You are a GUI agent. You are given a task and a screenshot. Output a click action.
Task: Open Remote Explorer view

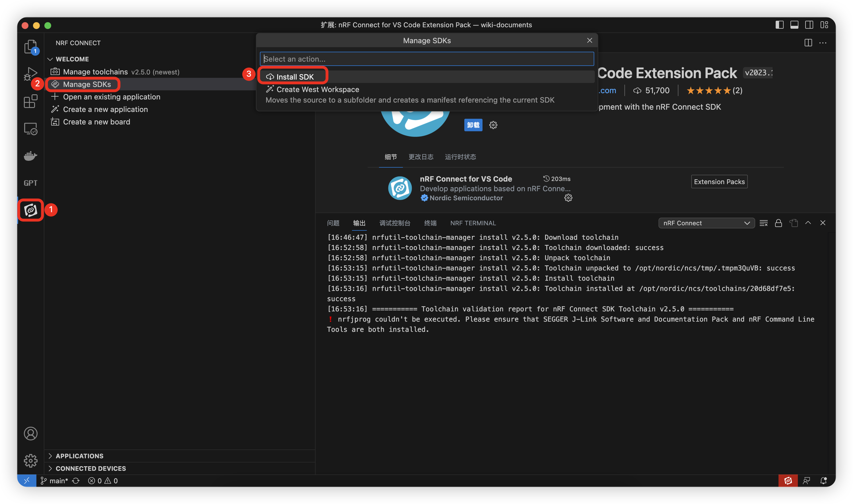click(x=31, y=129)
